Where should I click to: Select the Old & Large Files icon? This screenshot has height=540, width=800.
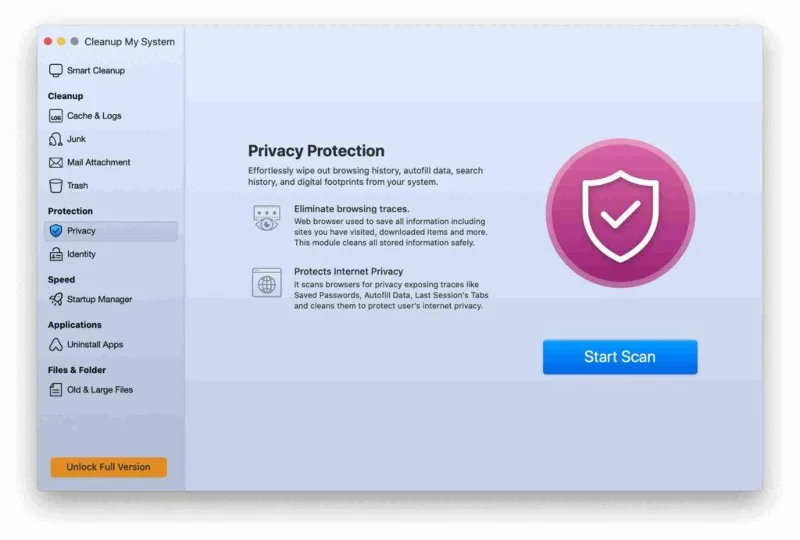56,390
